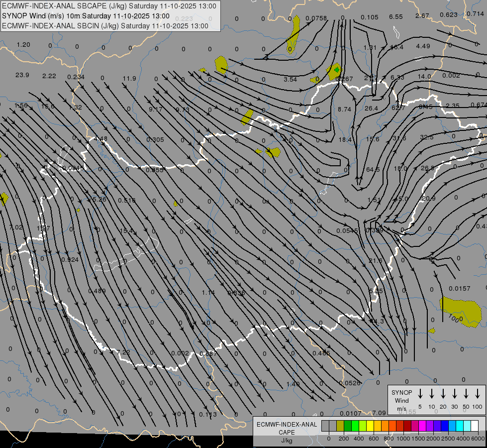487x448 pixels.
Task: Pick the white CAPE legend swatch
Action: point(474,426)
